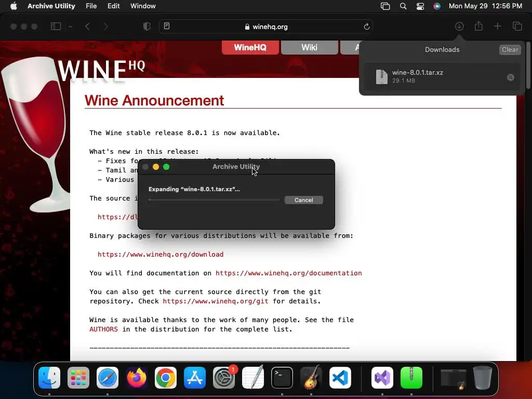
Task: Open Safari from the Dock
Action: point(108,378)
